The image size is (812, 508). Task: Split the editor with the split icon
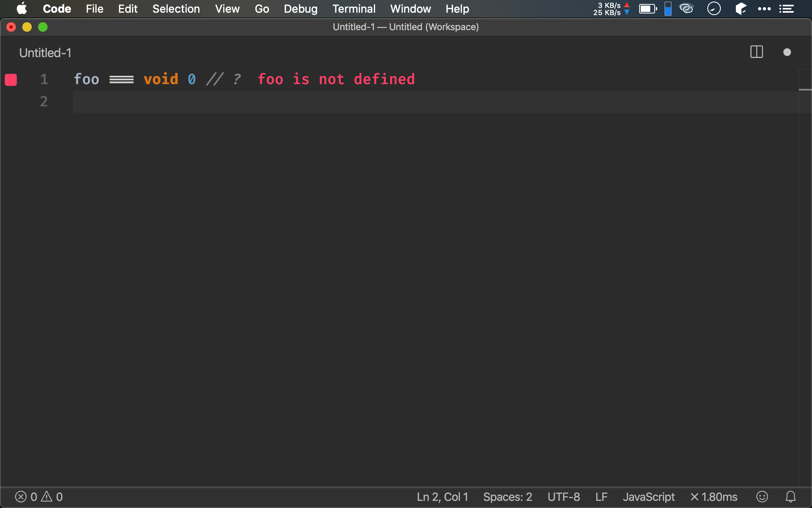click(756, 52)
